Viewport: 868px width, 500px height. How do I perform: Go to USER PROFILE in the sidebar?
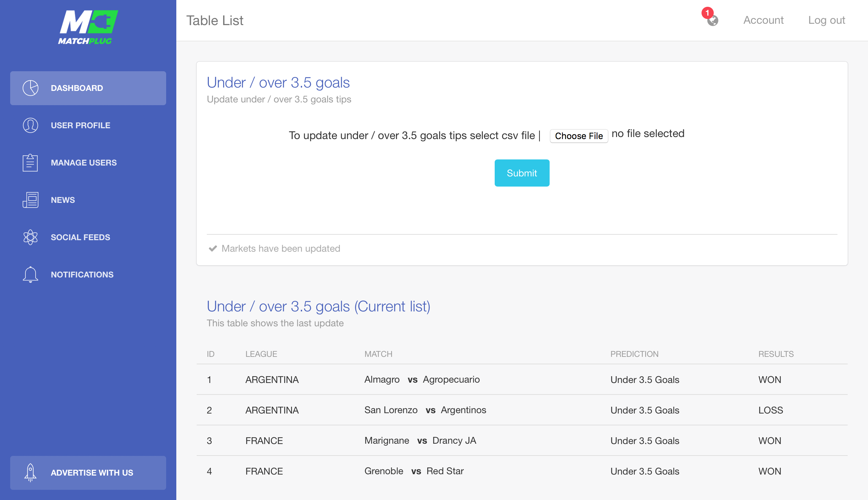[x=88, y=126]
